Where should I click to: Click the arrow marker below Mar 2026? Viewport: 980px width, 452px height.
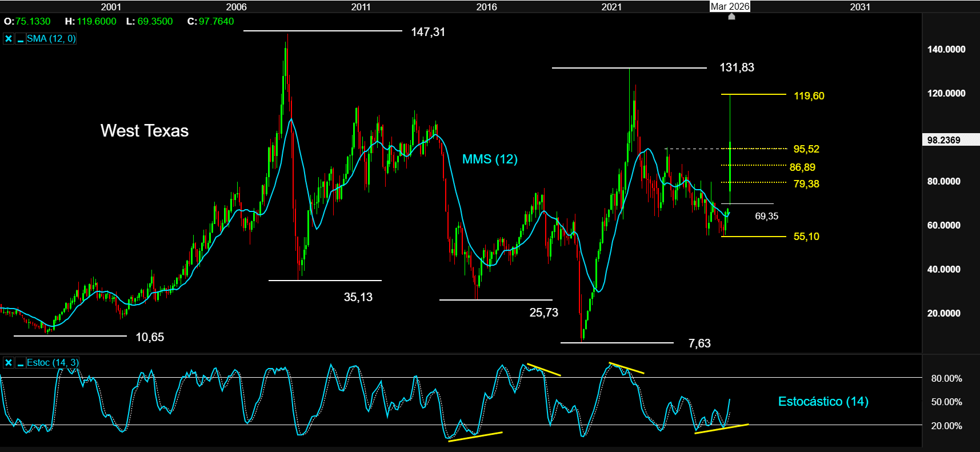coord(731,17)
